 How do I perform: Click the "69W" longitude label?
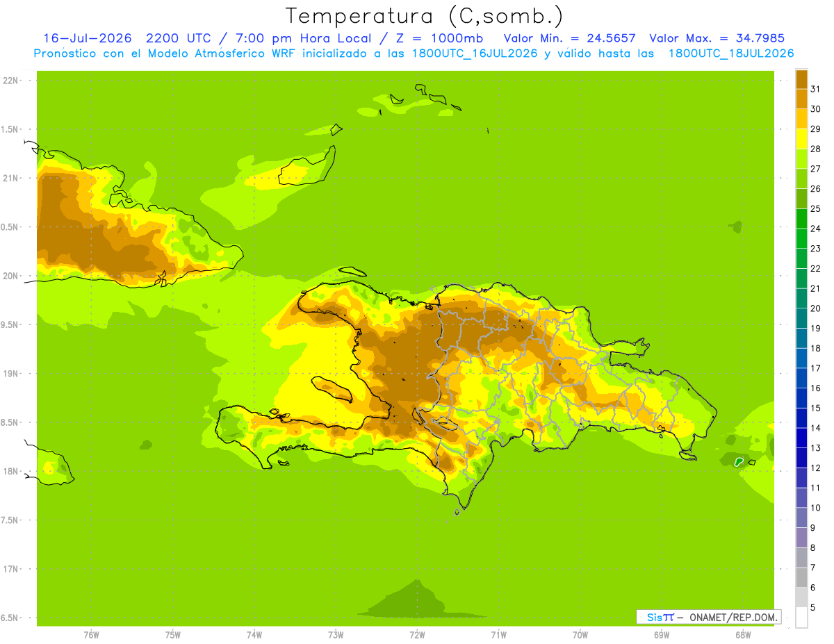point(662,635)
